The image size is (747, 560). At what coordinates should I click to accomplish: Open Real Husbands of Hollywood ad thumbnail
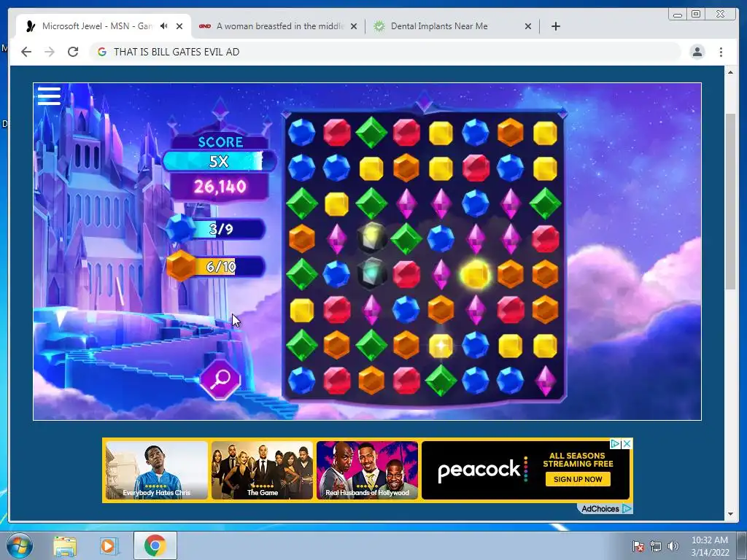click(368, 470)
